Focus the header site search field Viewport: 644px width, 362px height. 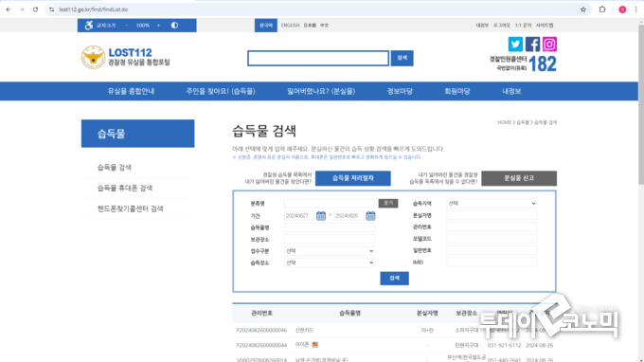[318, 58]
